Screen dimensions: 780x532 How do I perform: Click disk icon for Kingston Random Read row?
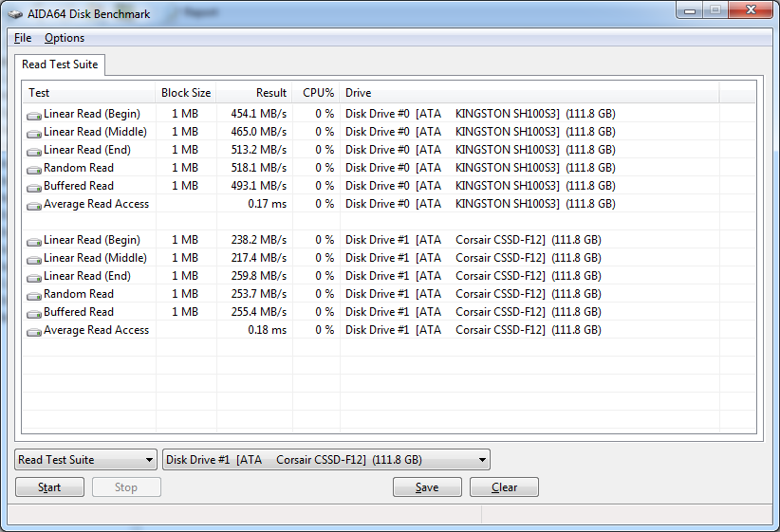pyautogui.click(x=34, y=170)
